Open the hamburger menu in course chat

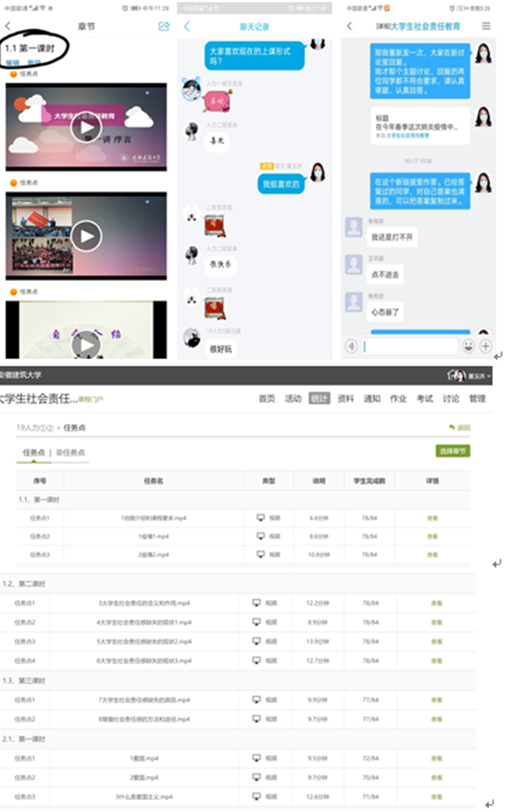[486, 26]
